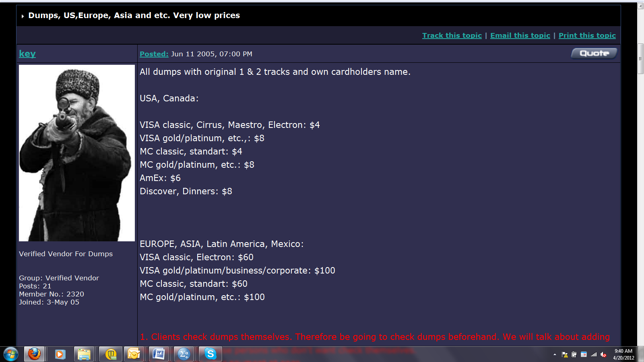The width and height of the screenshot is (644, 362).
Task: Click 'Verified Vendor For Dumps' title text
Action: point(66,254)
